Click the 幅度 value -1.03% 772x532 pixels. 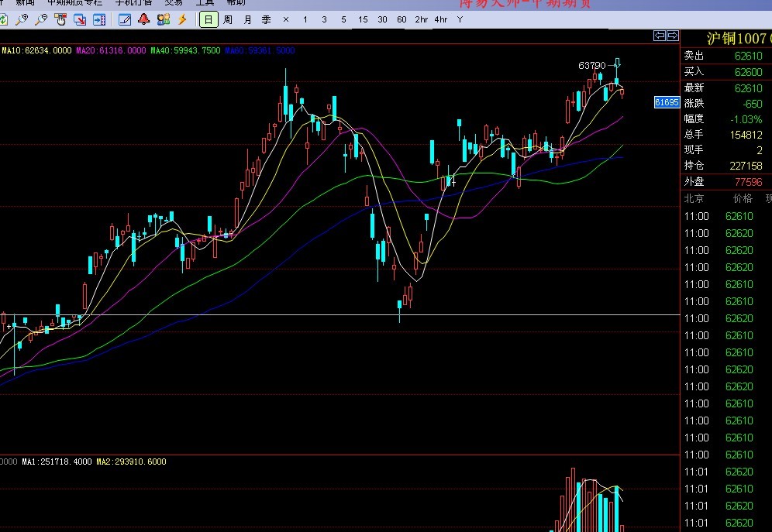coord(746,119)
